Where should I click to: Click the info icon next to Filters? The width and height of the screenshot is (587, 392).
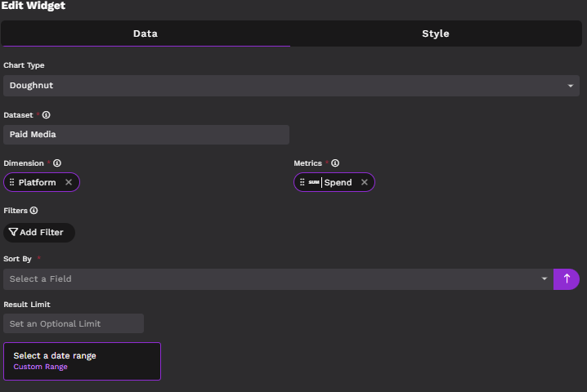point(34,211)
